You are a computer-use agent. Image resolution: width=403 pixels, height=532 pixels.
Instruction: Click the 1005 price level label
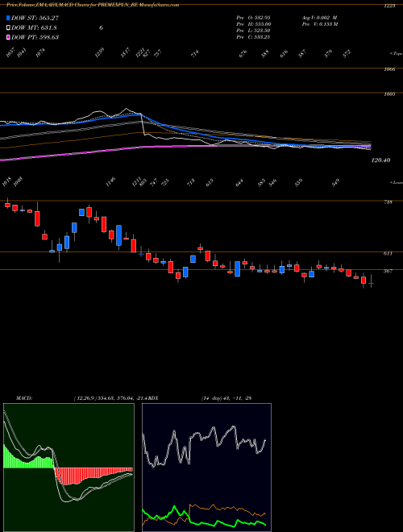390,94
